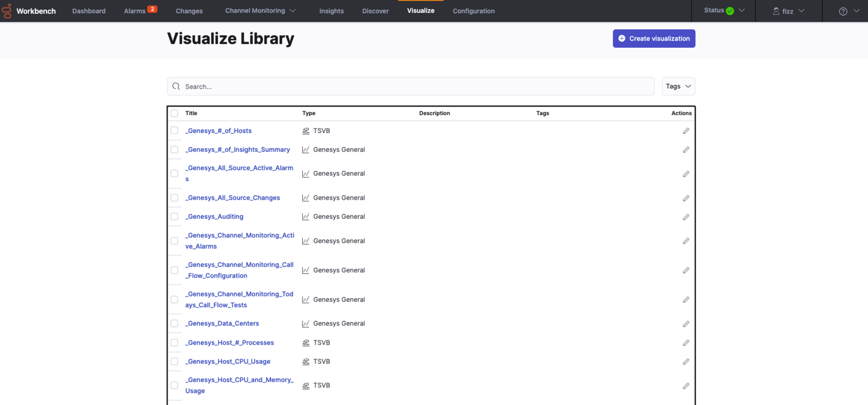The height and width of the screenshot is (405, 868).
Task: Open the _Genesys_All_Source_Changes link
Action: point(233,198)
